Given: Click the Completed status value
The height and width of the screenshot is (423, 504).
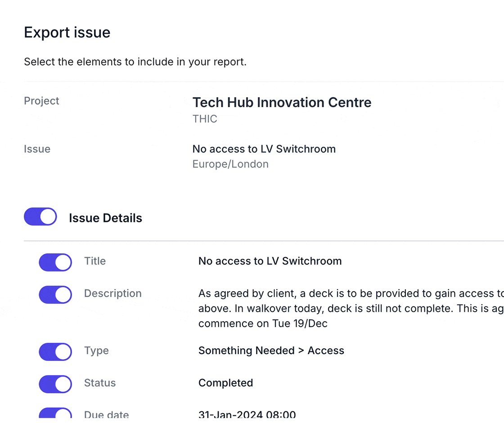Looking at the screenshot, I should pyautogui.click(x=225, y=383).
